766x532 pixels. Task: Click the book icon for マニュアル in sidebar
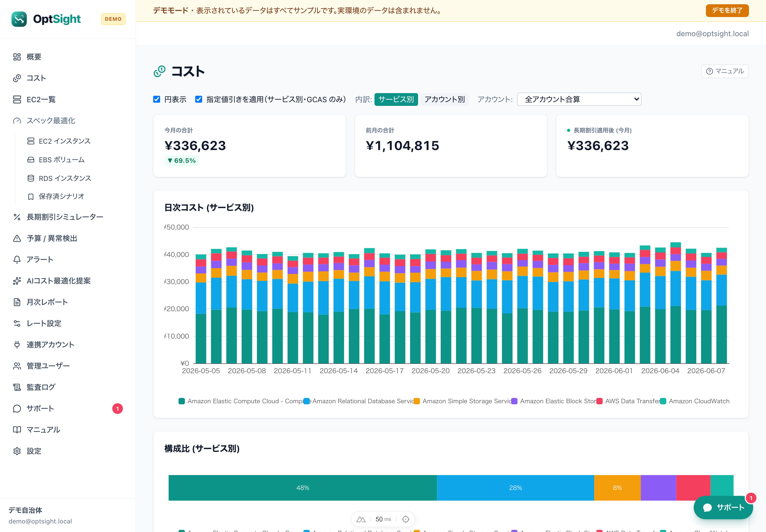coord(17,430)
